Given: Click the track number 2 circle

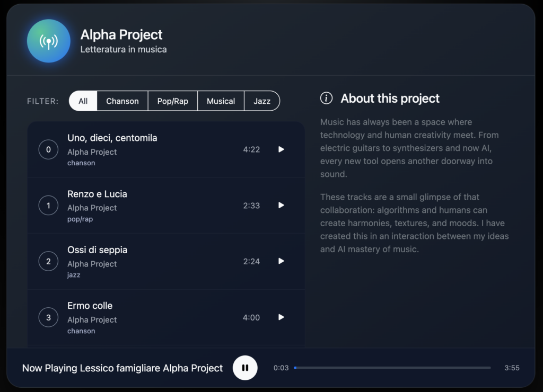Looking at the screenshot, I should click(48, 261).
